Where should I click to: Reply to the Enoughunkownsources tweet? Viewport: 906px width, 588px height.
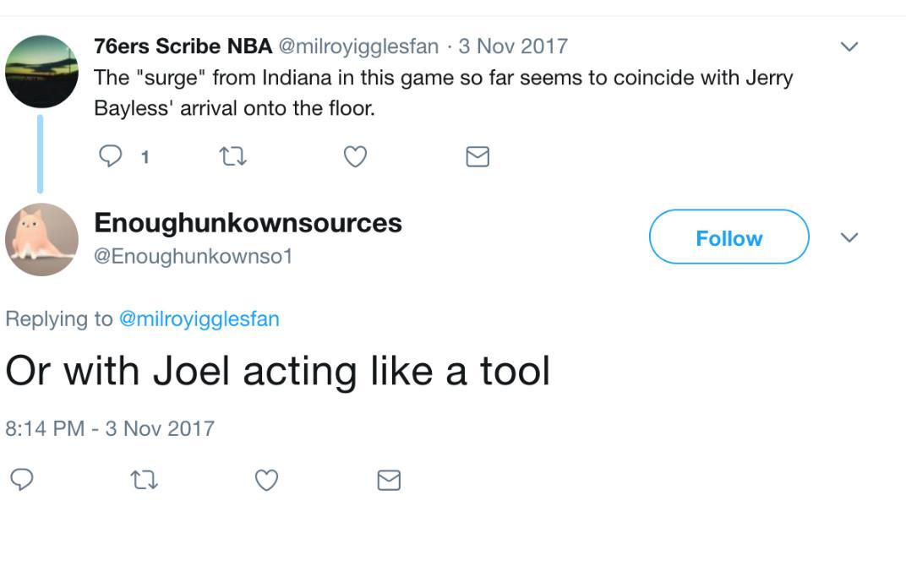(x=21, y=480)
